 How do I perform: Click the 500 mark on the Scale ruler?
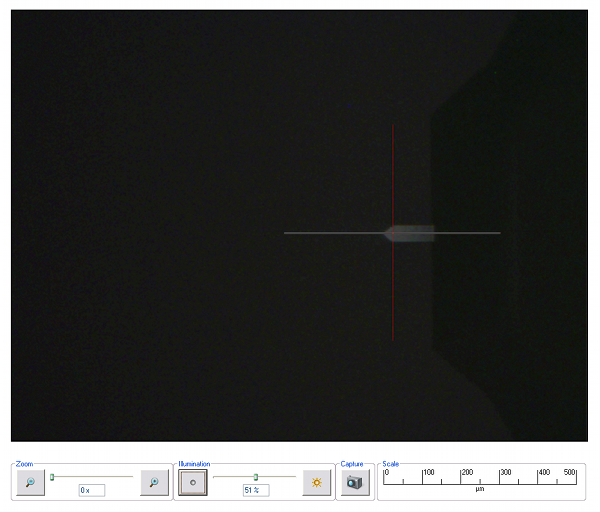click(571, 475)
